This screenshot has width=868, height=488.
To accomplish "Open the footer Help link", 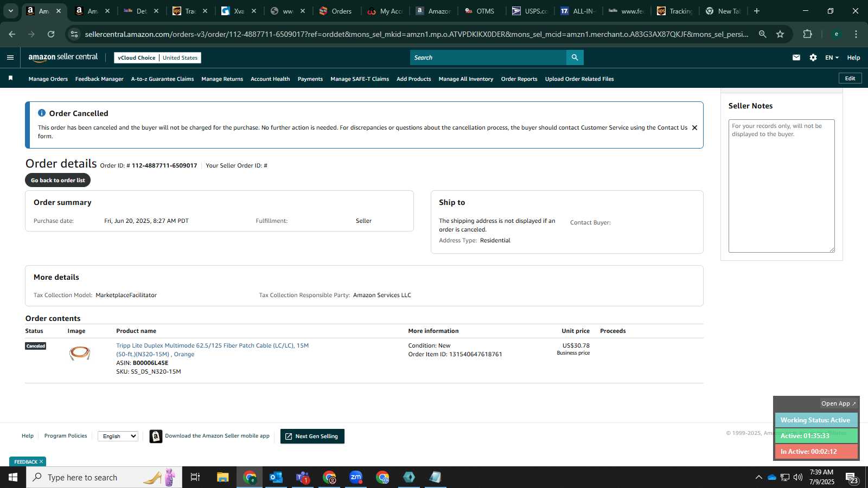I will tap(28, 435).
